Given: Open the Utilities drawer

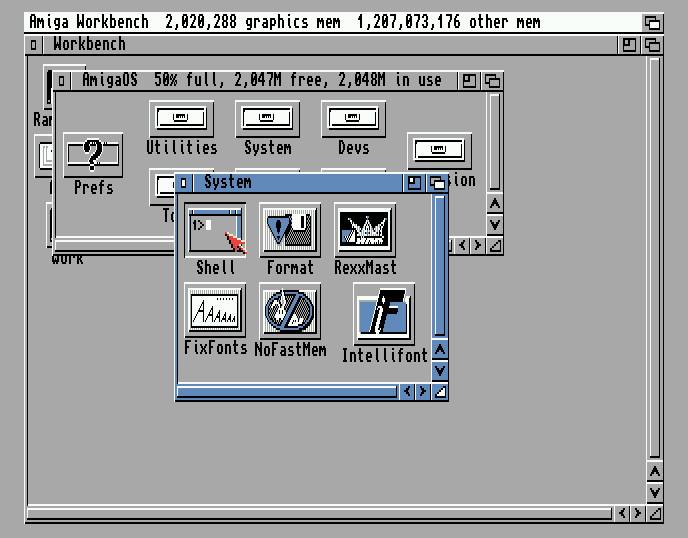Looking at the screenshot, I should [181, 119].
